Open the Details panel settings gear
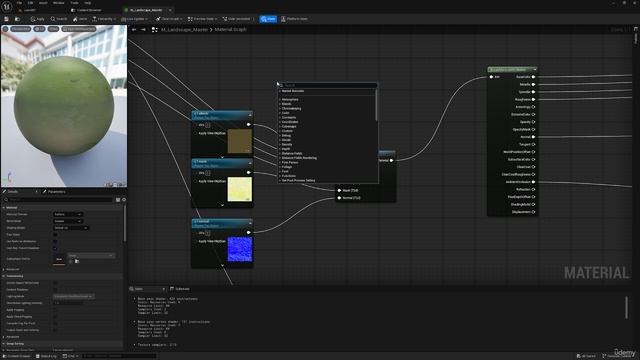This screenshot has width=640, height=360. (124, 200)
